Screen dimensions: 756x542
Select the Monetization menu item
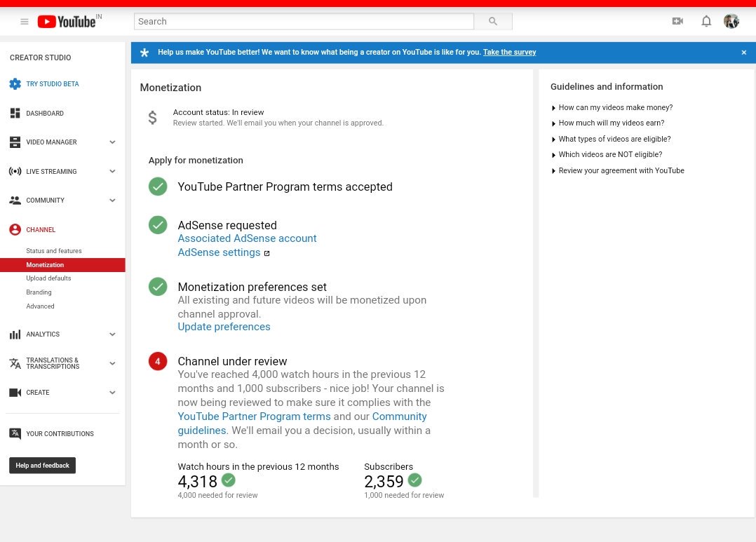click(62, 265)
